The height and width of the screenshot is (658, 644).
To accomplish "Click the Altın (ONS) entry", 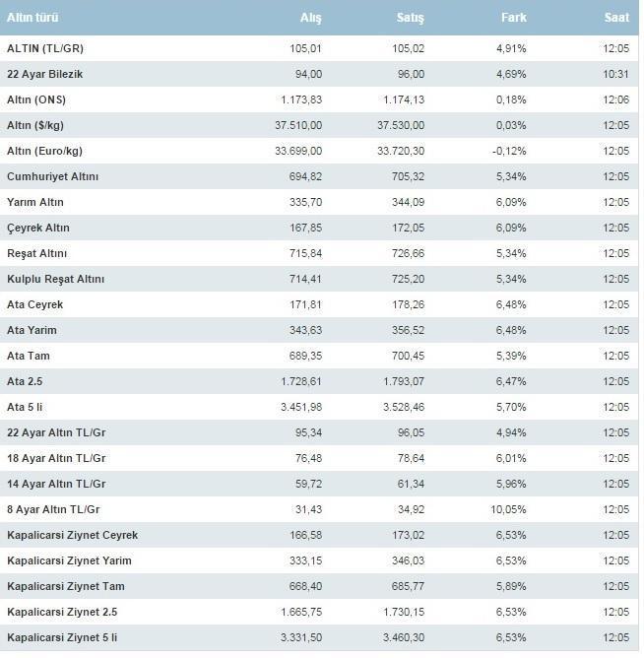I will 36,99.
